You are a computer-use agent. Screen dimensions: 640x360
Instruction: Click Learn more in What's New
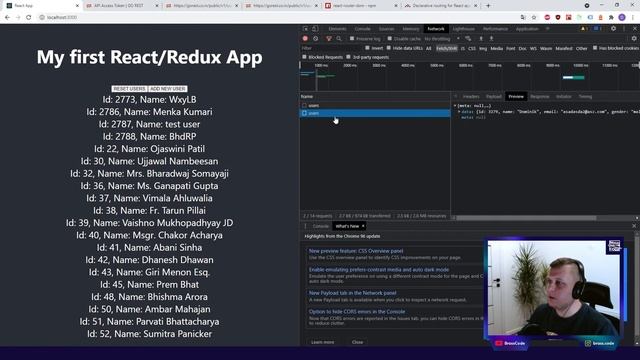[322, 342]
